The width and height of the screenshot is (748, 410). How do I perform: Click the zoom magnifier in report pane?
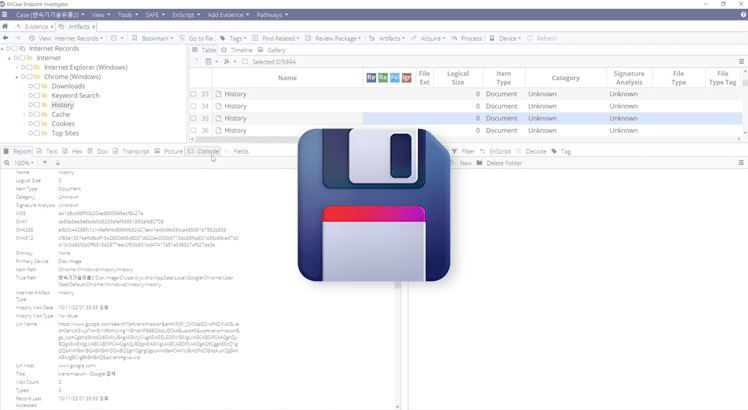pyautogui.click(x=7, y=163)
